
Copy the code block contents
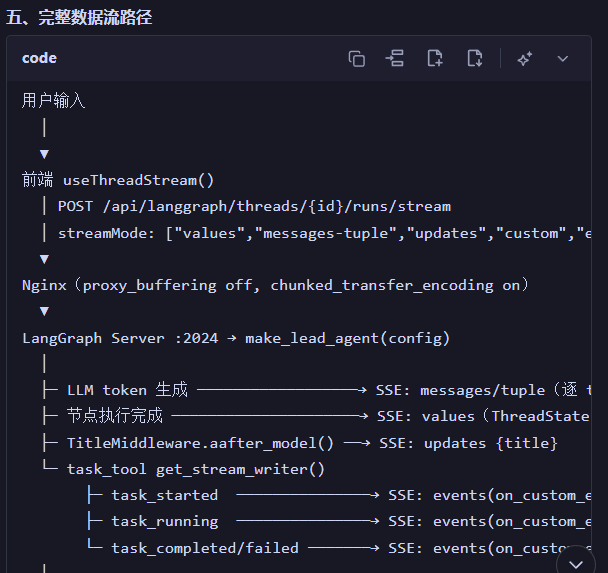tap(356, 59)
